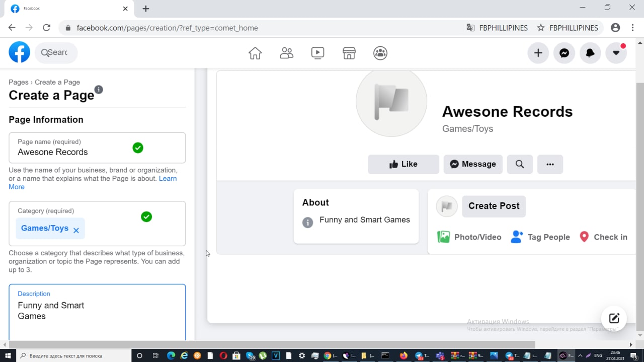Open a new browser tab with plus

tap(146, 9)
